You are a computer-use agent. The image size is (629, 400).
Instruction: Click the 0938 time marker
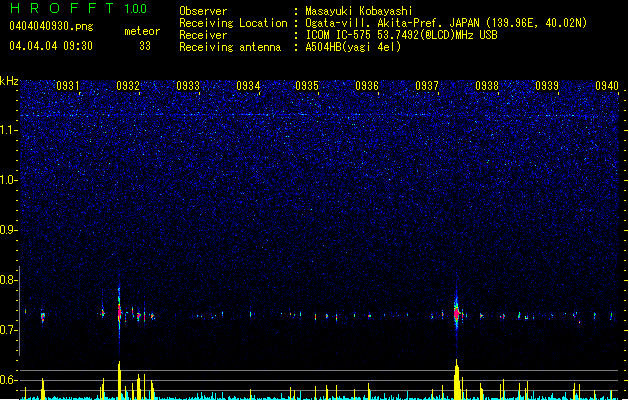[x=487, y=86]
